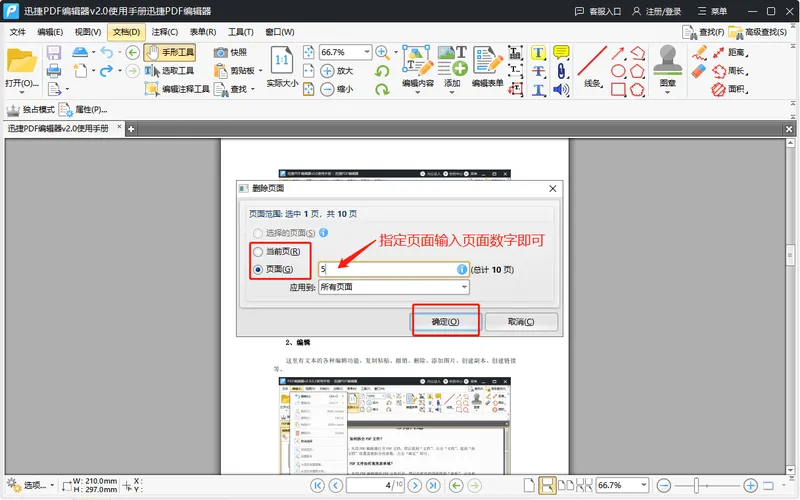
Task: Open Customer Service (客服入口) link
Action: pyautogui.click(x=598, y=11)
